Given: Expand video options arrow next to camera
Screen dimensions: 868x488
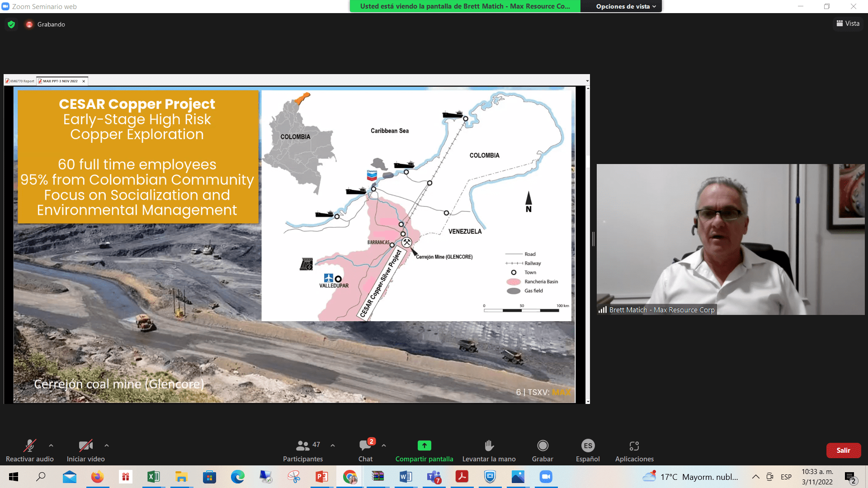Looking at the screenshot, I should (x=107, y=446).
